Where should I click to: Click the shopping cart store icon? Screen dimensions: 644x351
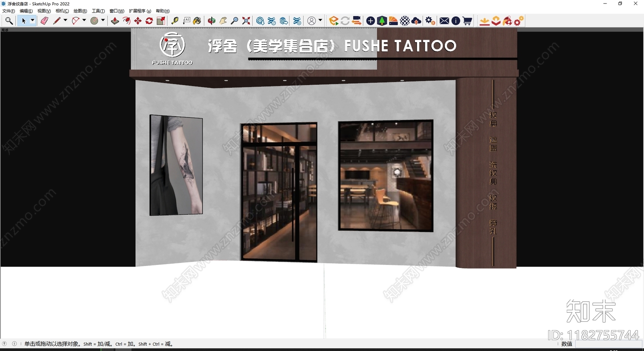pyautogui.click(x=467, y=21)
